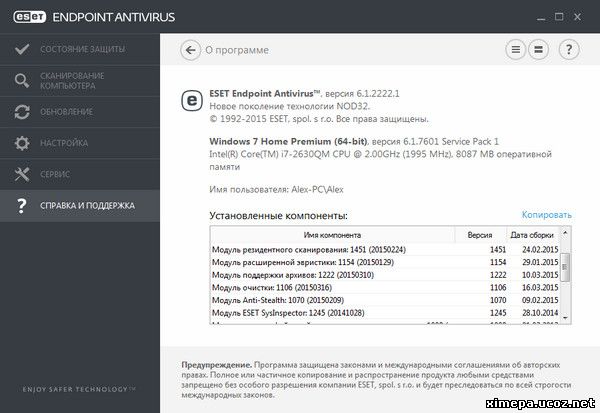Open the Сервис section
Viewport: 600px width, 413px height.
(57, 175)
